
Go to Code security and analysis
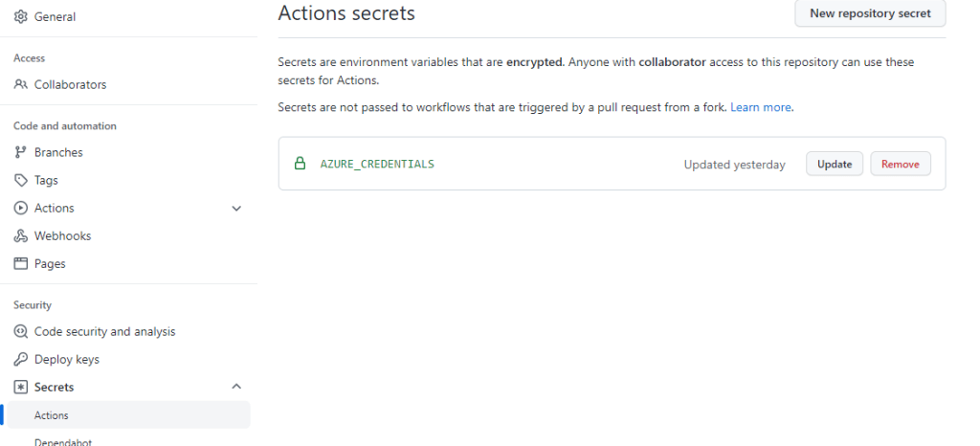point(104,331)
